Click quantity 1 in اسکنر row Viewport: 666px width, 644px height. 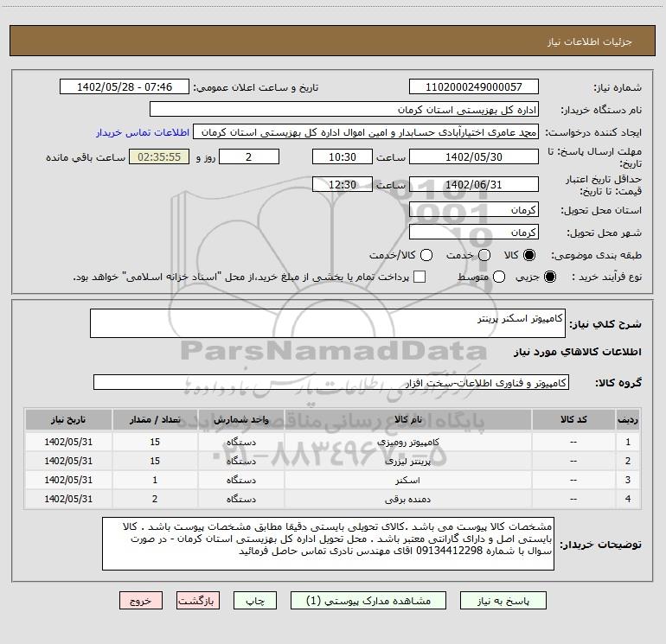pyautogui.click(x=155, y=480)
